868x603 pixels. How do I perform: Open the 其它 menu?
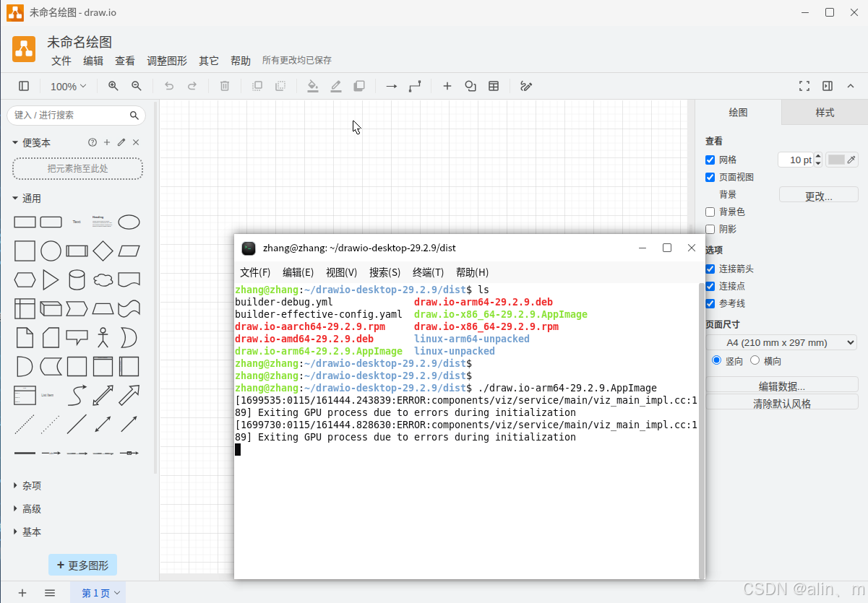point(209,61)
